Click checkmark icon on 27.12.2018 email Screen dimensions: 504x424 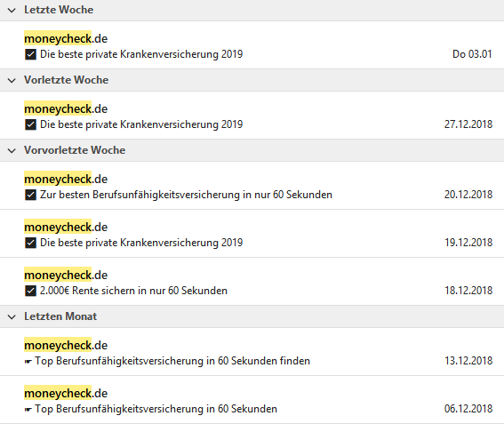[30, 124]
